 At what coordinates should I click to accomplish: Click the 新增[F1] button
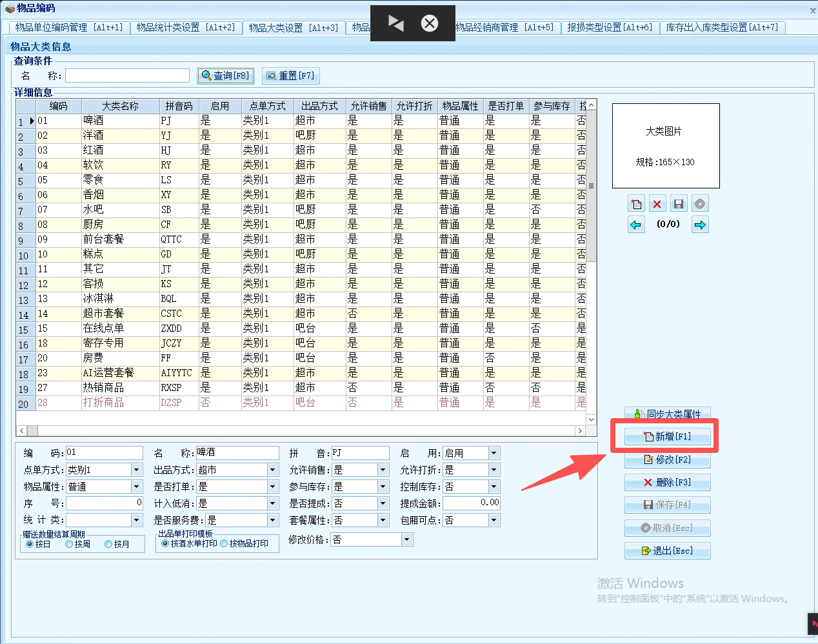click(667, 437)
